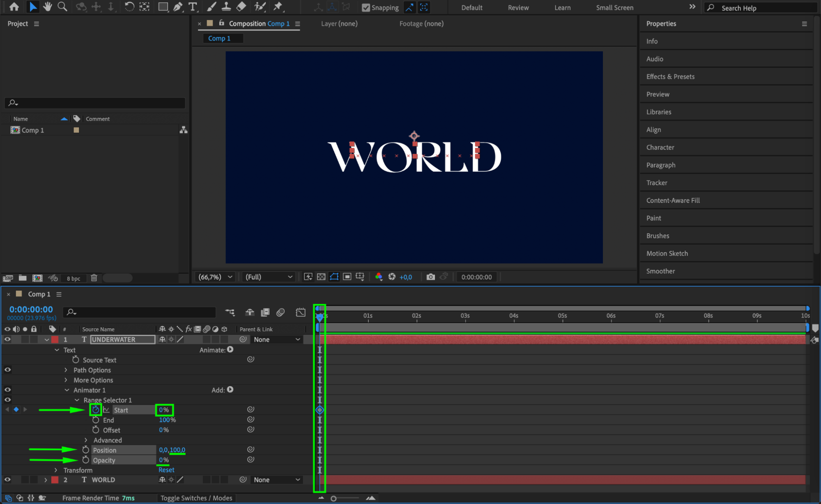Viewport: 821px width, 504px height.
Task: Expand the WORLD layer twirl arrow
Action: [x=46, y=480]
